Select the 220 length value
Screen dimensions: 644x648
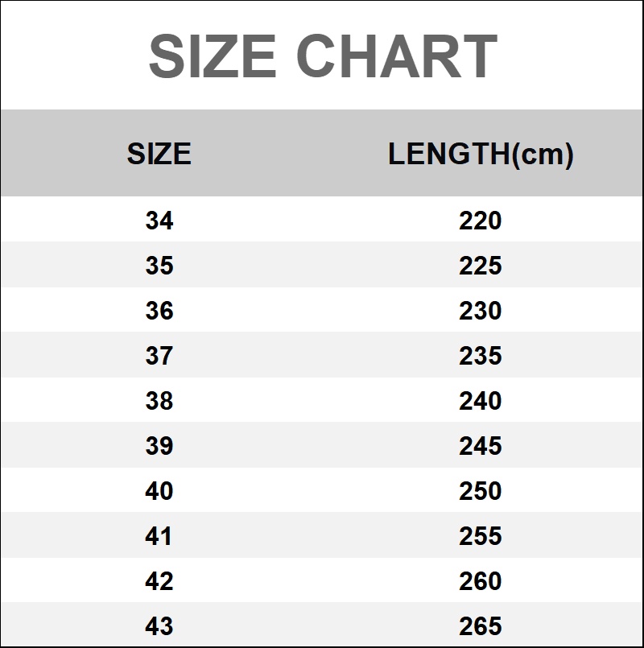pyautogui.click(x=481, y=221)
